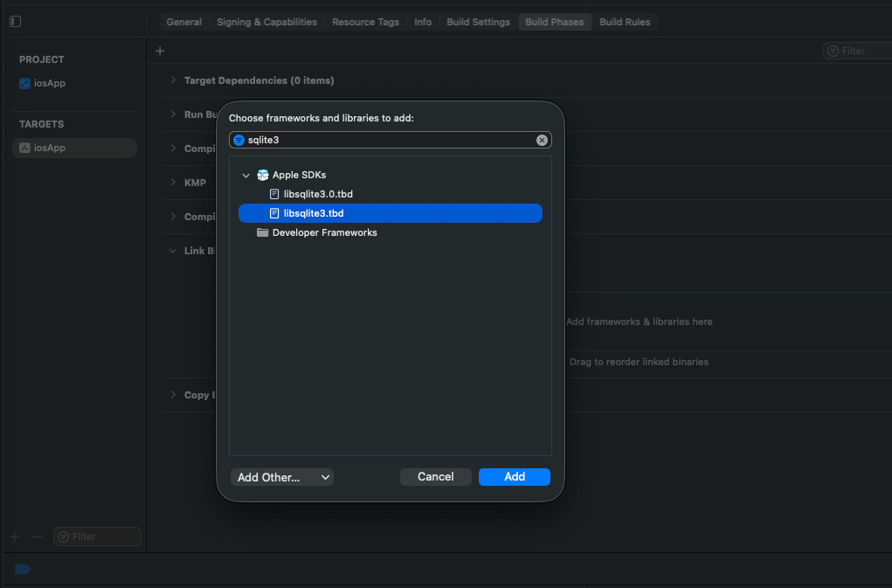Click the build phases Filter field
This screenshot has width=892, height=588.
click(857, 52)
